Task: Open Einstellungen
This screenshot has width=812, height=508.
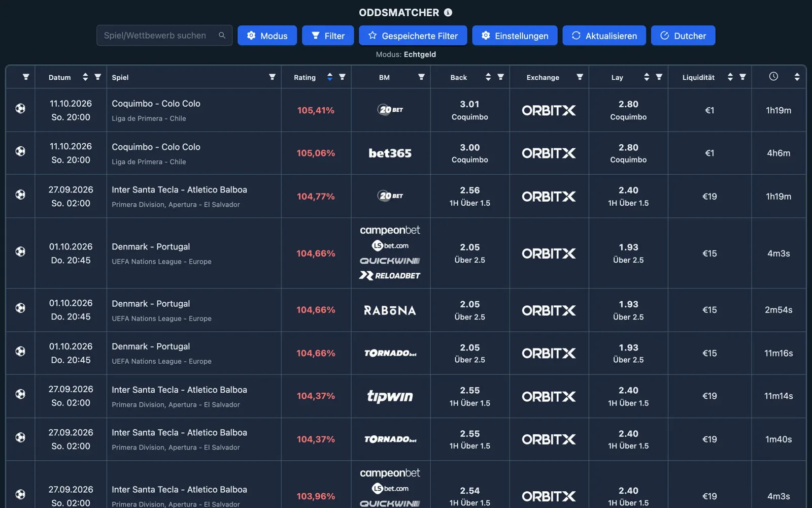Action: click(515, 36)
